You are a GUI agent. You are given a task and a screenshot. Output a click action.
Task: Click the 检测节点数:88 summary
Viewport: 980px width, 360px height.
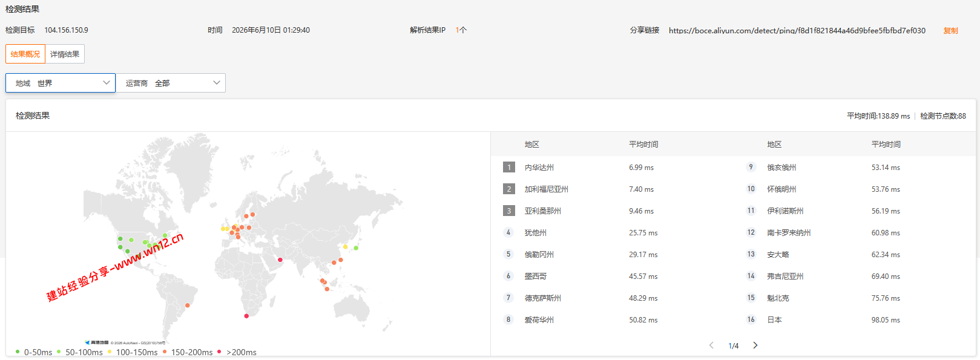(x=943, y=116)
